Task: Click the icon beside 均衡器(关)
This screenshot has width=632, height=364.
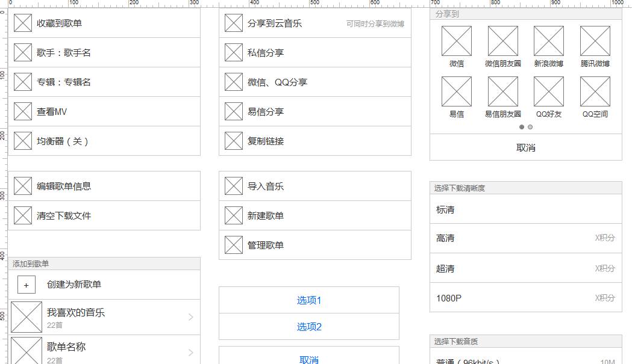Action: [x=22, y=141]
